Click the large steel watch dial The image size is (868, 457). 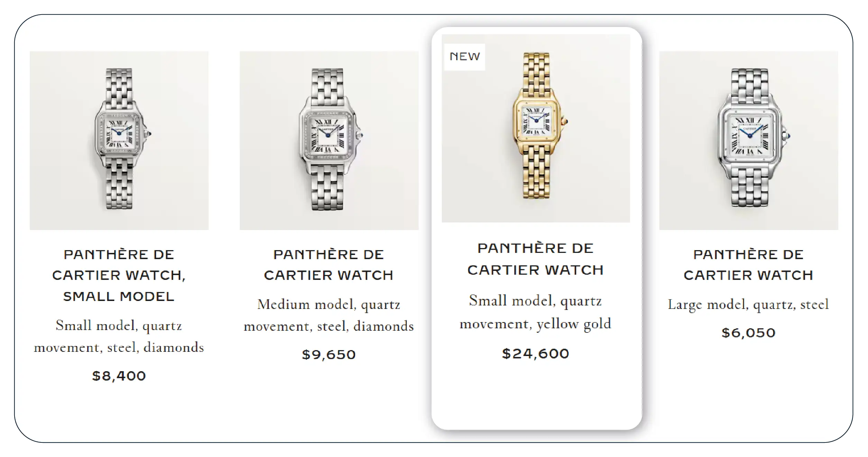[748, 136]
